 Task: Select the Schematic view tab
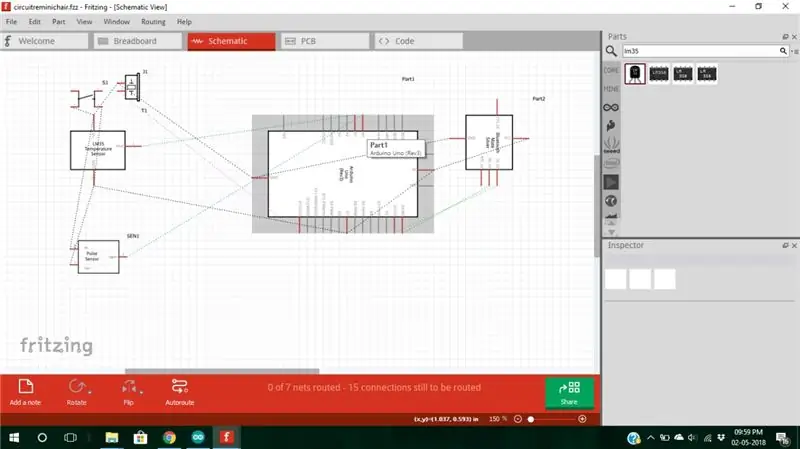pyautogui.click(x=232, y=41)
